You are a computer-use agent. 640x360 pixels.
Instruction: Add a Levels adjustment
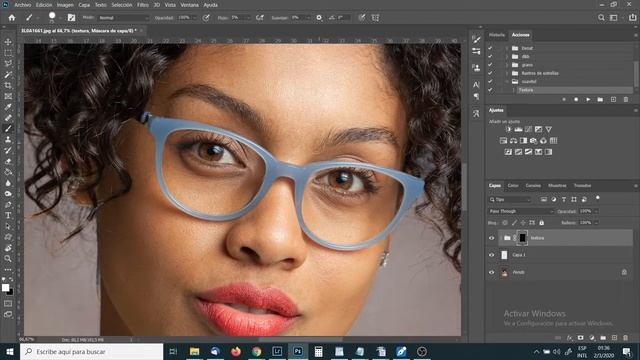[518, 129]
